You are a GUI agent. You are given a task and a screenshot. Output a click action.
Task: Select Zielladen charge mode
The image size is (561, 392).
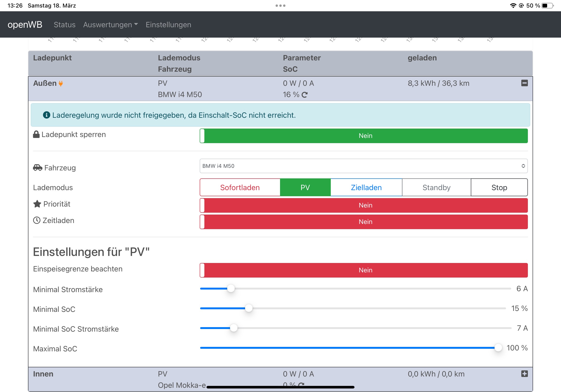point(366,188)
